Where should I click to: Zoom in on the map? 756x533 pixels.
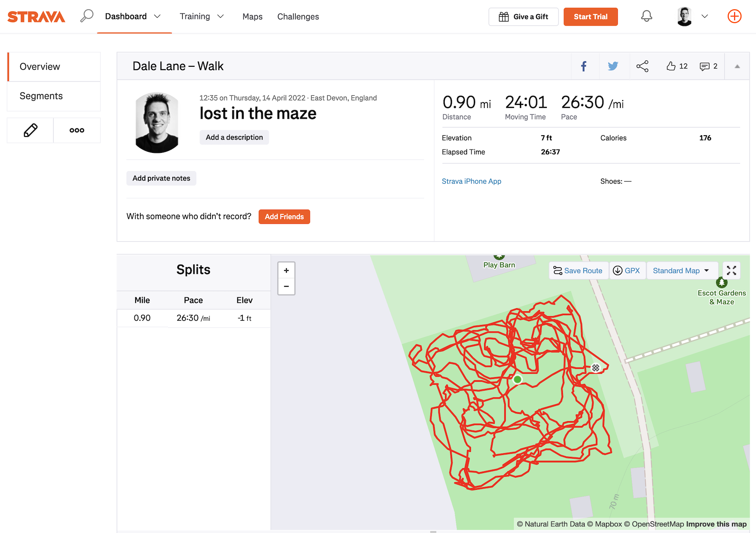tap(286, 270)
